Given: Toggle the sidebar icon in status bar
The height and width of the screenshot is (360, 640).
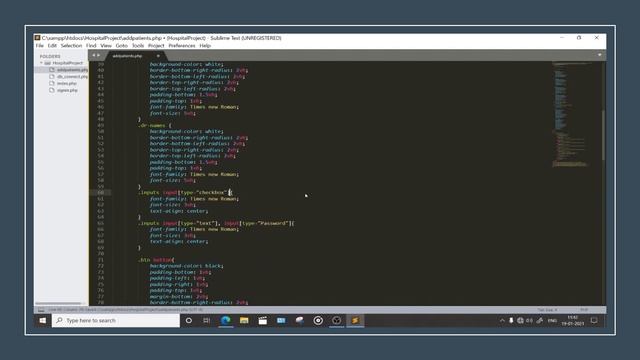Looking at the screenshot, I should (x=41, y=310).
